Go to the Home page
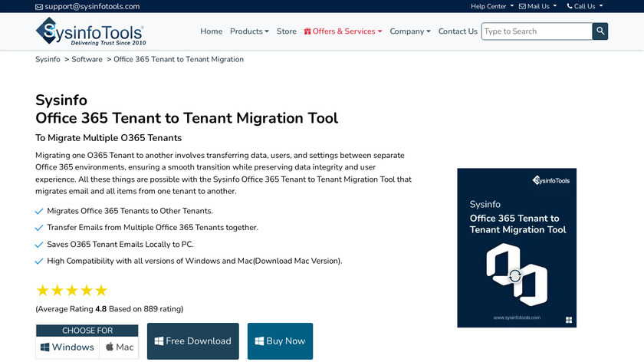Screen dimensions: 644x362 211,31
